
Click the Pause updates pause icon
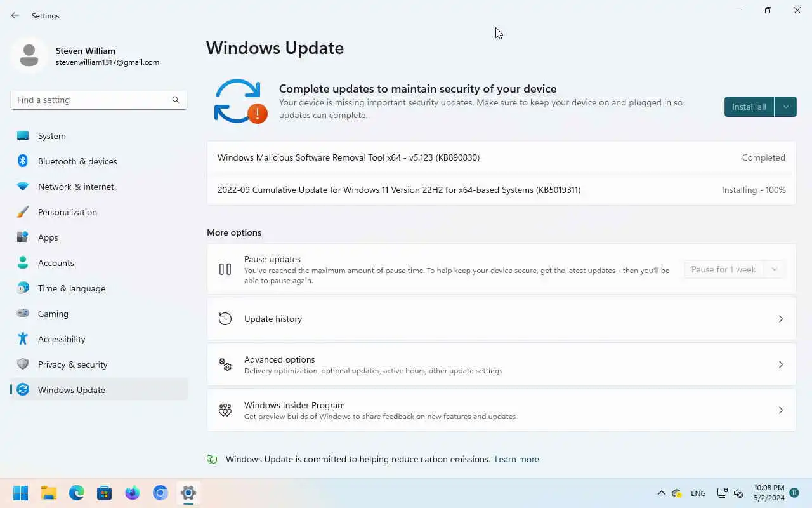pos(225,269)
